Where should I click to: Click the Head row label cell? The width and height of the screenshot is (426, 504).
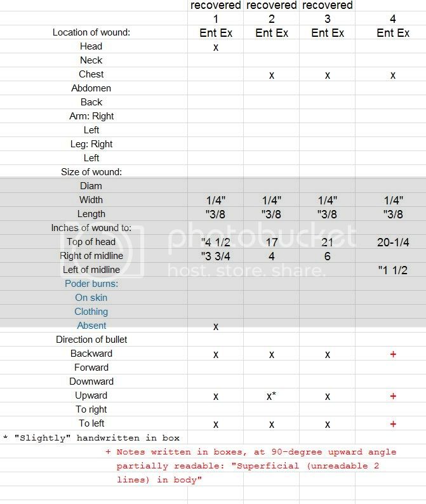(x=91, y=46)
